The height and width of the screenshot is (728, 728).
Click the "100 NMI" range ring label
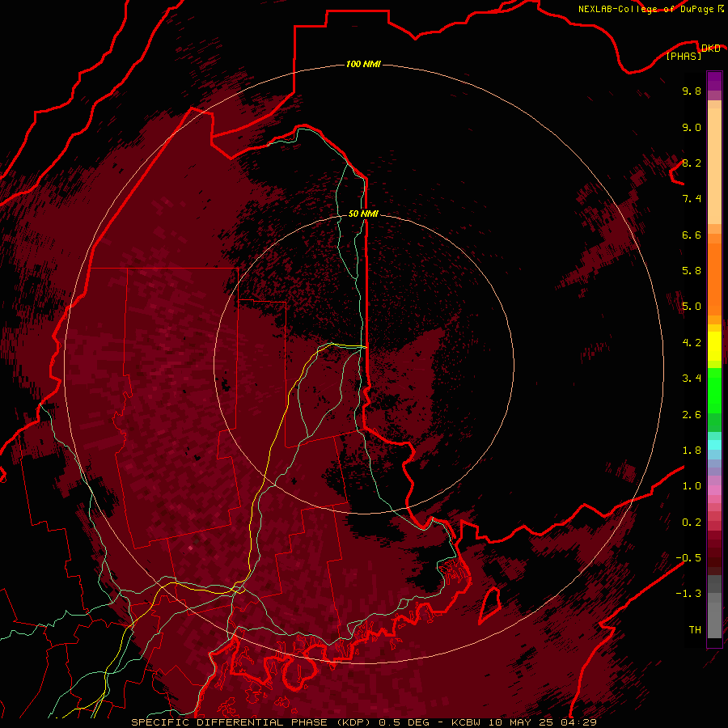pyautogui.click(x=363, y=64)
